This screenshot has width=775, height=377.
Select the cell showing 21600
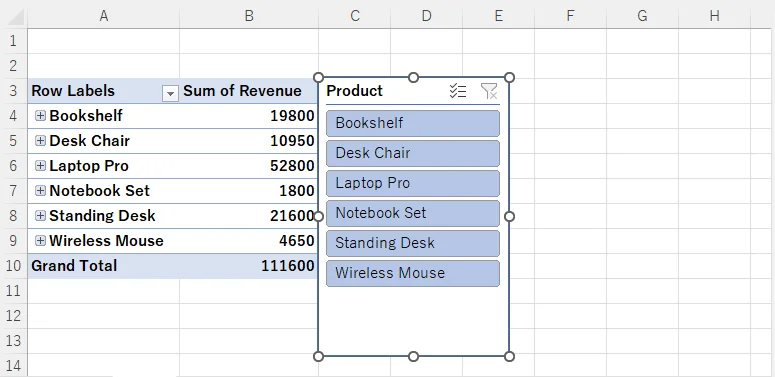click(x=249, y=216)
